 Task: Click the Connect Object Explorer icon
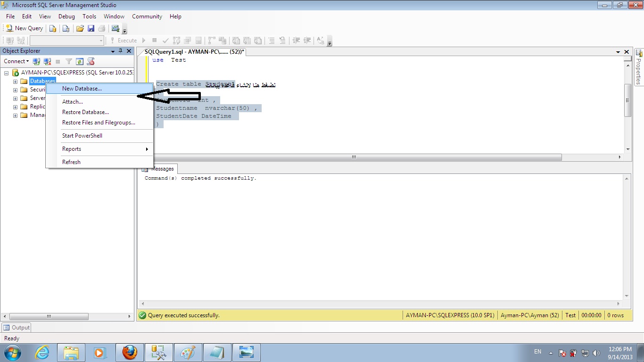coord(36,61)
